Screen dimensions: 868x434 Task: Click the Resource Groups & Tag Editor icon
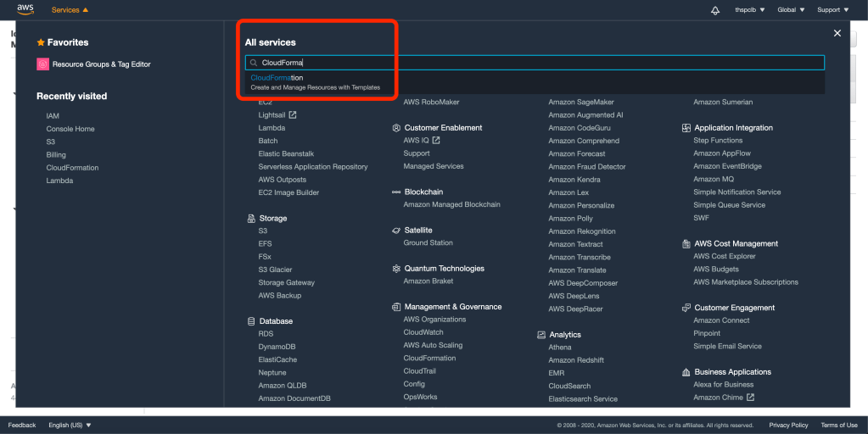coord(42,64)
